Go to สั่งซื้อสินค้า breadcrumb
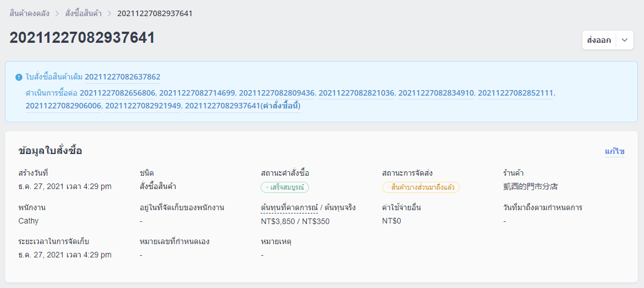644x288 pixels. (84, 13)
